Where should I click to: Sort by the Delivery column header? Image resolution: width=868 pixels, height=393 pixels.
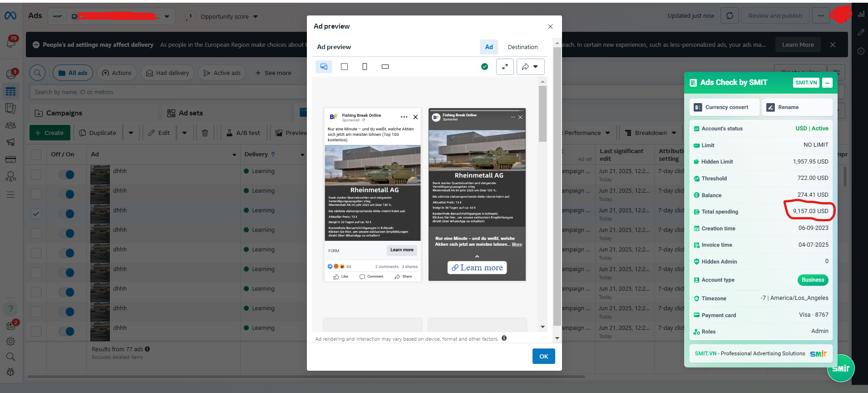pyautogui.click(x=260, y=154)
